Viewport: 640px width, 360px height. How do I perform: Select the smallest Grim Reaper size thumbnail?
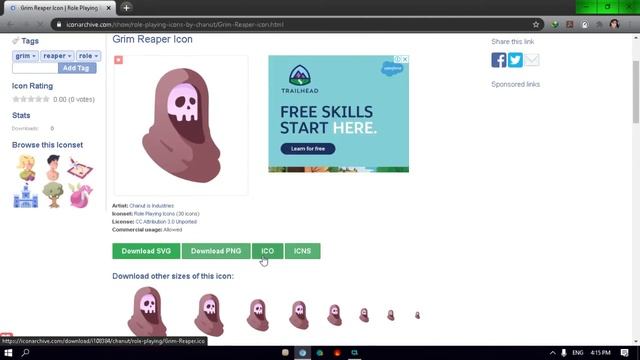(x=417, y=316)
